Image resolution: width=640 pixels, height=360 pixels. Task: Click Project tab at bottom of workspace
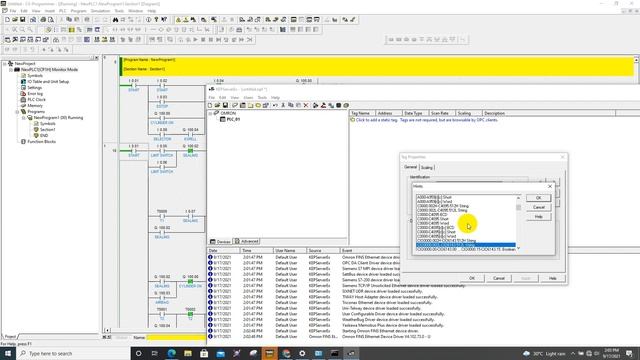point(10,336)
